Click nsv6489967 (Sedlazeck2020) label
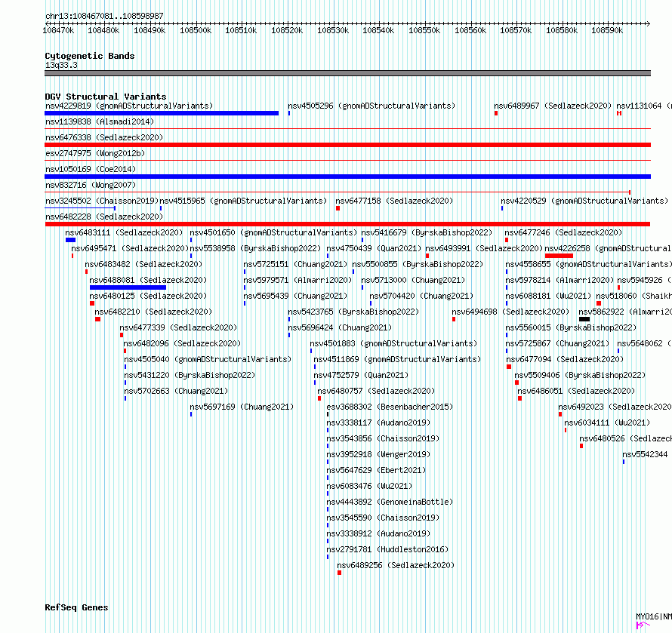This screenshot has width=672, height=633. click(x=553, y=106)
